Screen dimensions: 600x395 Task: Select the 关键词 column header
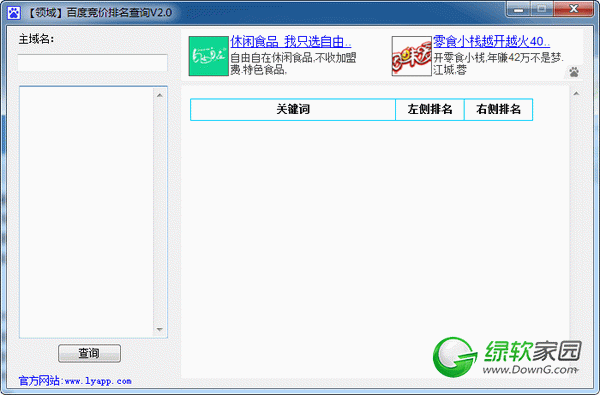[x=293, y=109]
